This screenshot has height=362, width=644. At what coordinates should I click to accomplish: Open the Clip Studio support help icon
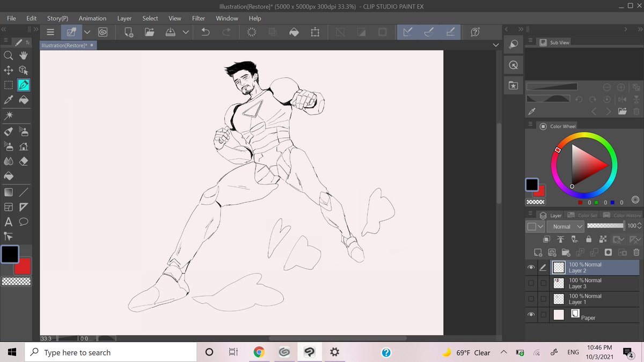tap(475, 32)
